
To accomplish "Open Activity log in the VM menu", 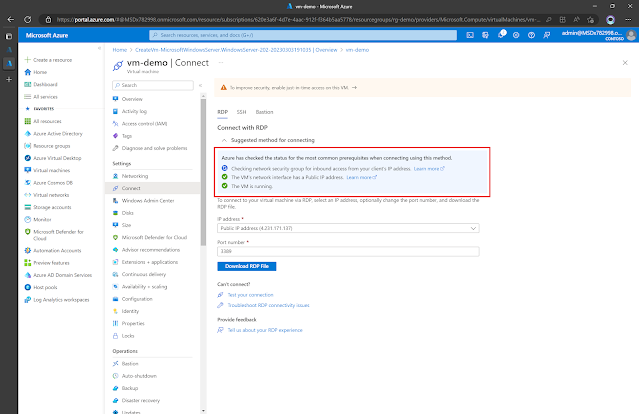I will tap(130, 111).
